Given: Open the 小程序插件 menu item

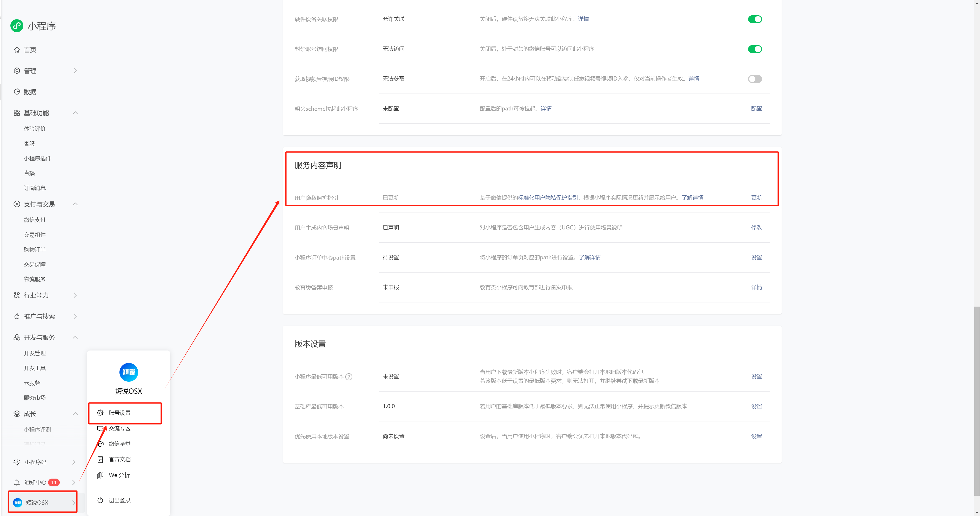Looking at the screenshot, I should pyautogui.click(x=37, y=158).
